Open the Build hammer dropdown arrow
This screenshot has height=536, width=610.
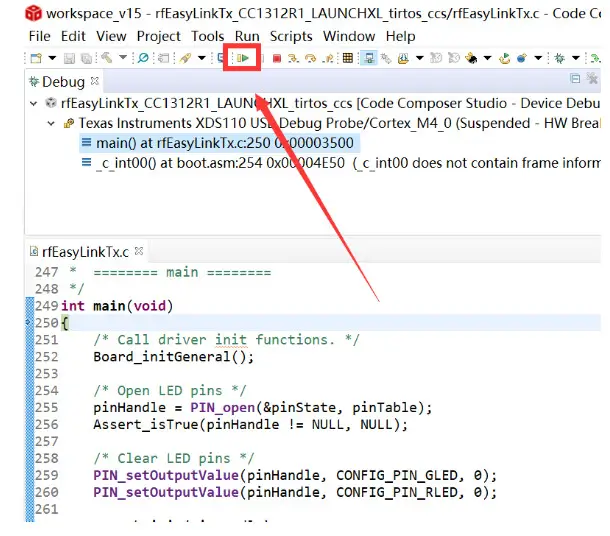[123, 58]
